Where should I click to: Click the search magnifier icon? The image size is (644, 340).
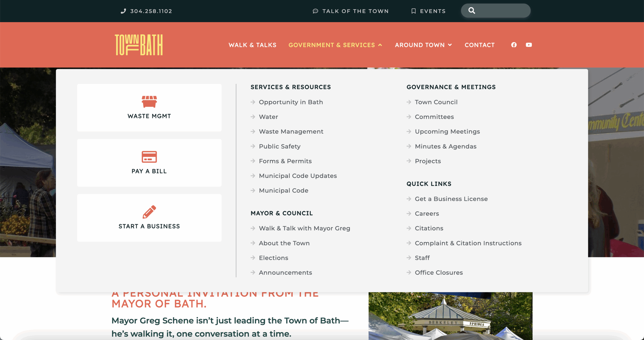472,11
